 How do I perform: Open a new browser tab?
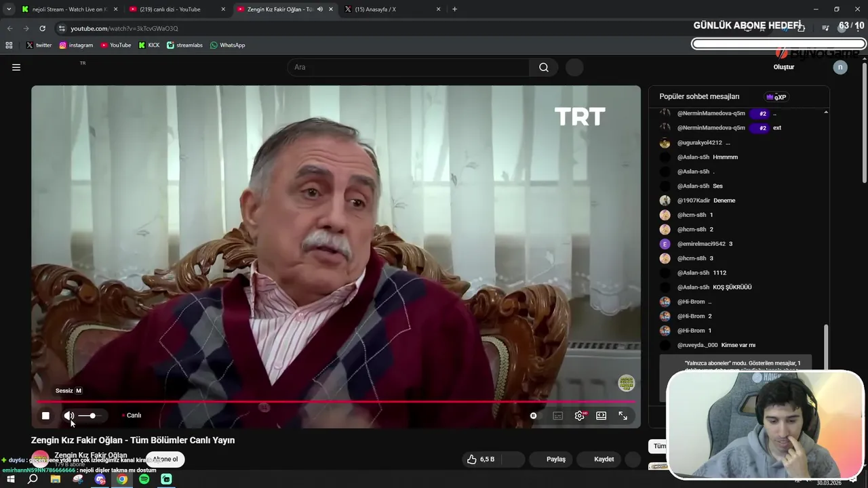click(x=454, y=9)
